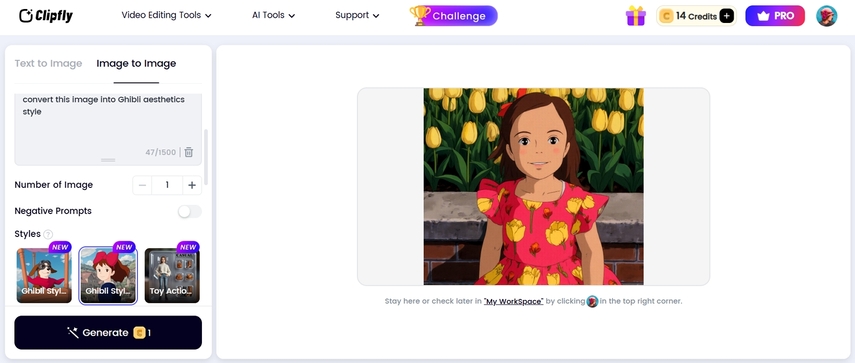Click the Styles label
The width and height of the screenshot is (855, 363).
[27, 234]
